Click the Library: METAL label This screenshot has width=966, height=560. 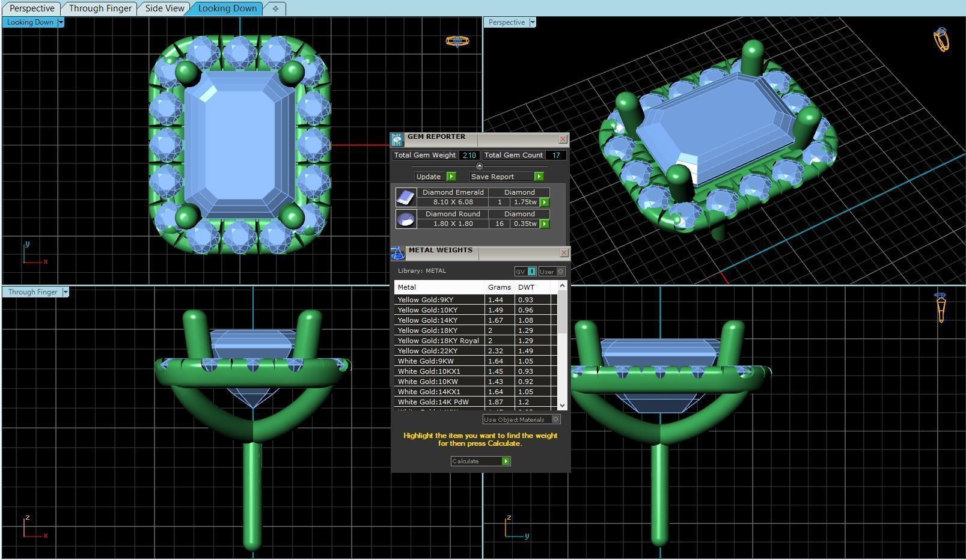click(x=422, y=271)
